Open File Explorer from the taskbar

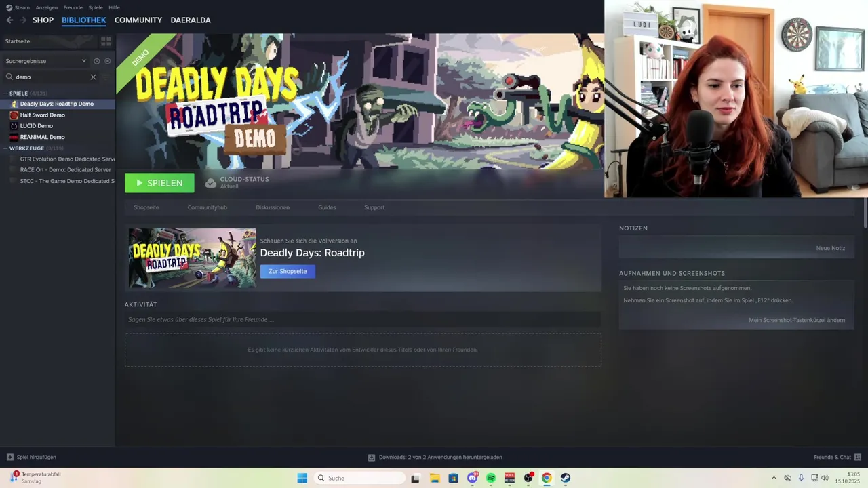click(435, 478)
